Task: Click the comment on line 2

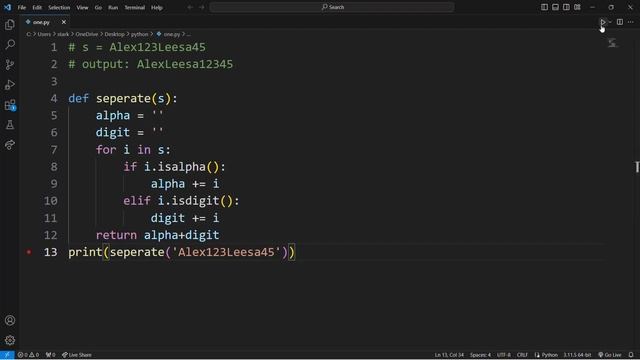Action: (x=151, y=64)
